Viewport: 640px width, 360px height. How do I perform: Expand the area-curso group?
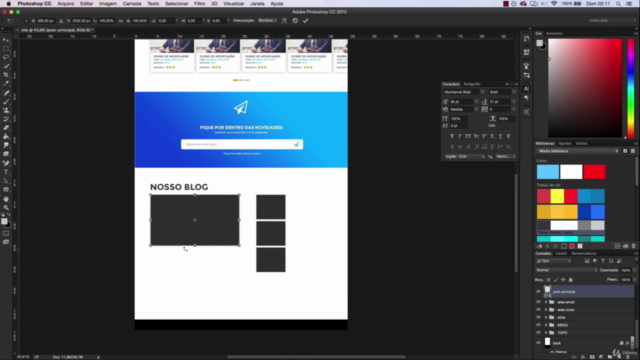(x=546, y=310)
